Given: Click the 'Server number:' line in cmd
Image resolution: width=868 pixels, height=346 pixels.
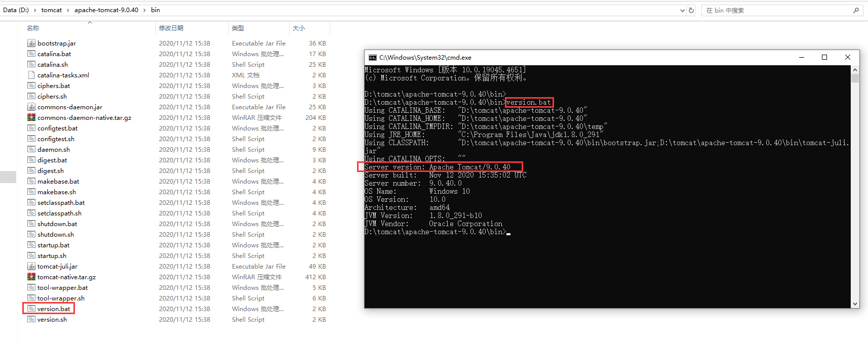Looking at the screenshot, I should tap(413, 183).
